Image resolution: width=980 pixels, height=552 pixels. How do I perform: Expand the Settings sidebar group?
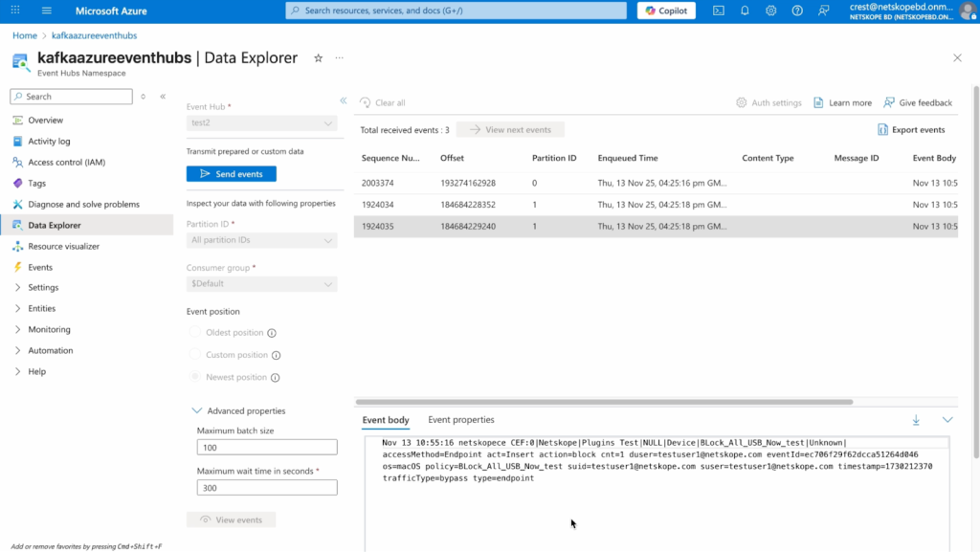(17, 287)
